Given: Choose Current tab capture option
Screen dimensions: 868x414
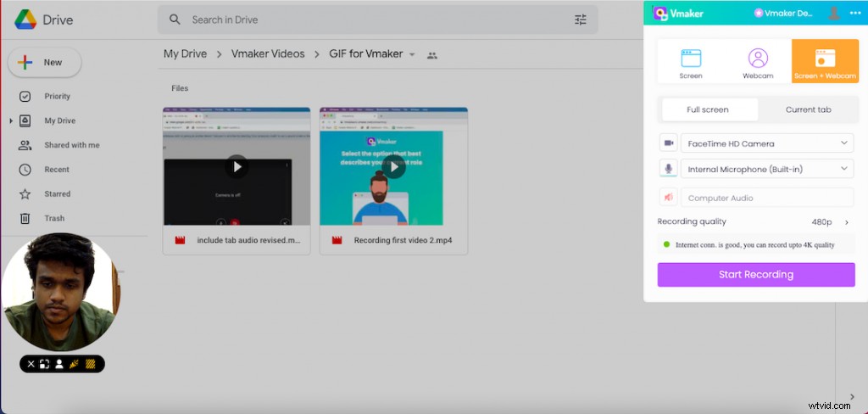Looking at the screenshot, I should pos(808,109).
